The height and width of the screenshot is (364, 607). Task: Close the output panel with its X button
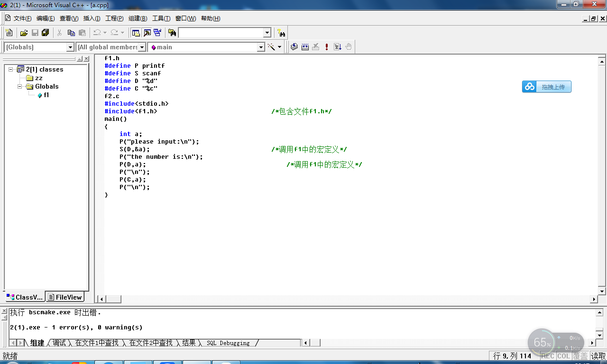tap(4, 311)
